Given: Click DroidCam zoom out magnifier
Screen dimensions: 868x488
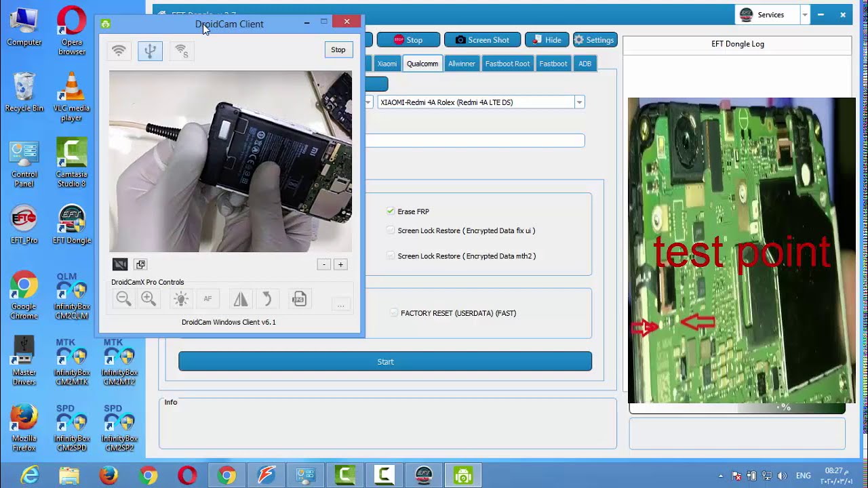Looking at the screenshot, I should 123,299.
